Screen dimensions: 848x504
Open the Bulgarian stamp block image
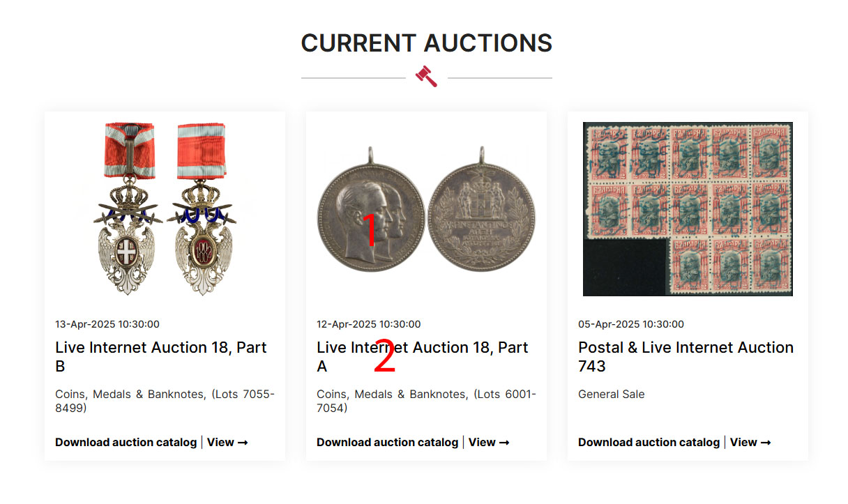(x=688, y=209)
